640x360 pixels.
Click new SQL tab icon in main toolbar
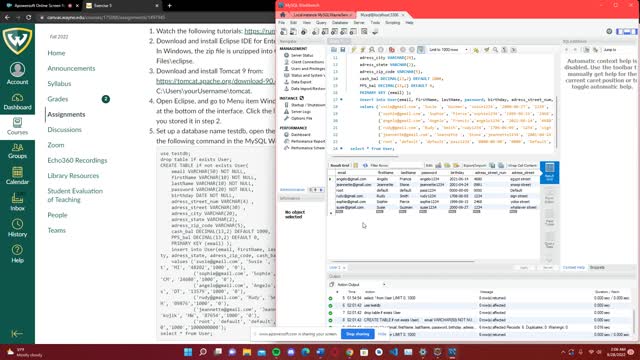tap(284, 32)
